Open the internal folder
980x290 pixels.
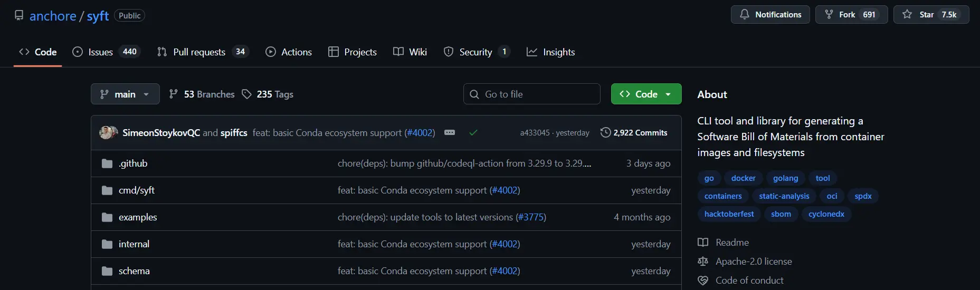(134, 244)
